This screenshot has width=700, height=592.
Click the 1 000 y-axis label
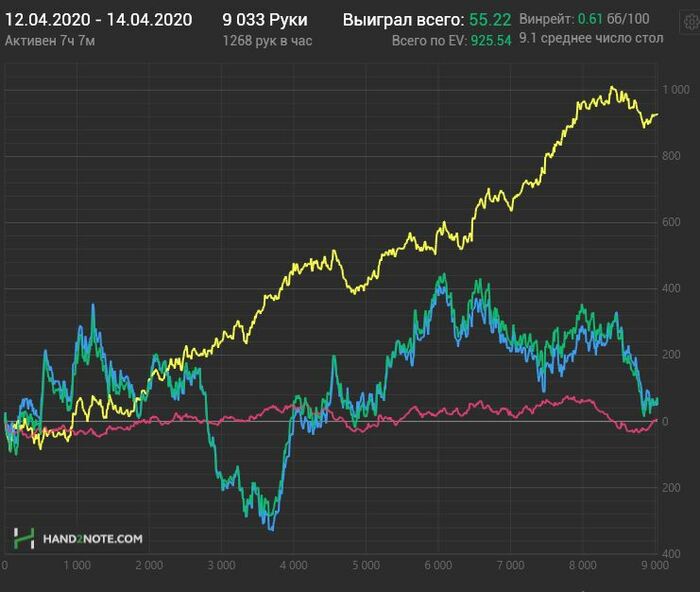[676, 90]
